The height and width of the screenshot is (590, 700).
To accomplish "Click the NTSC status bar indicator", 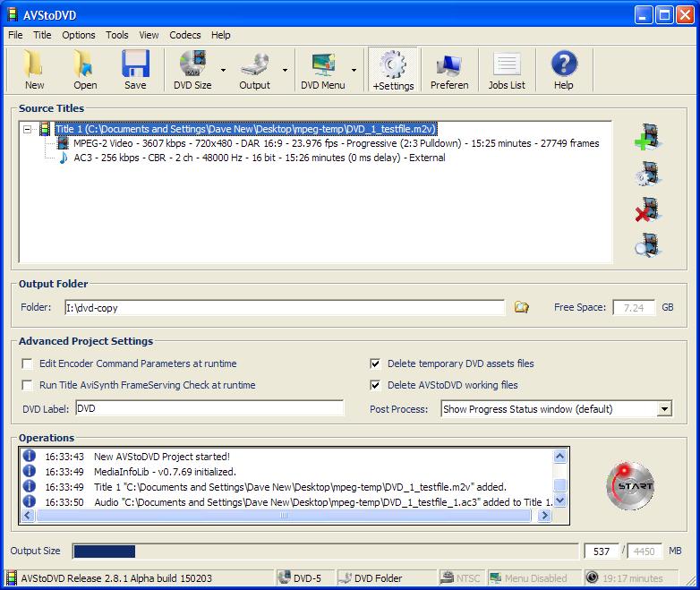I will pos(460,578).
